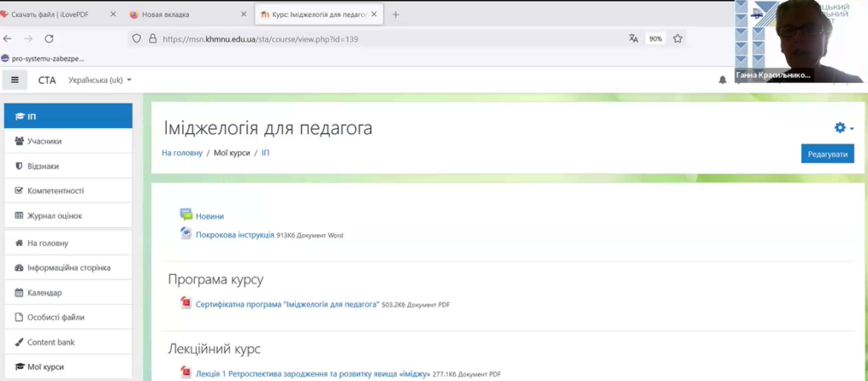The width and height of the screenshot is (868, 381).
Task: Open the notifications bell icon
Action: tap(722, 80)
